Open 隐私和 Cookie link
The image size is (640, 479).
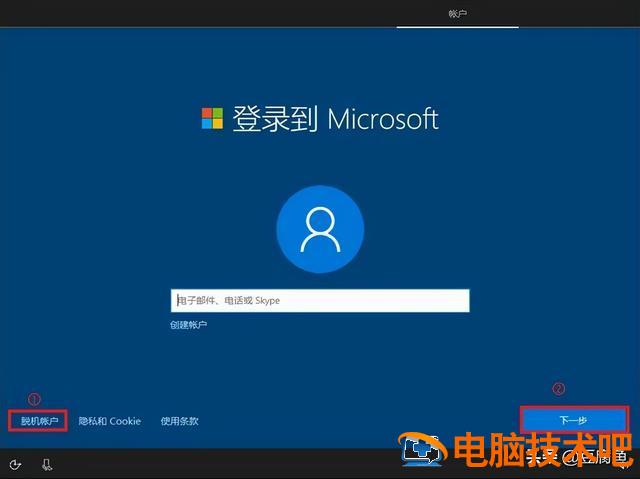(x=109, y=421)
